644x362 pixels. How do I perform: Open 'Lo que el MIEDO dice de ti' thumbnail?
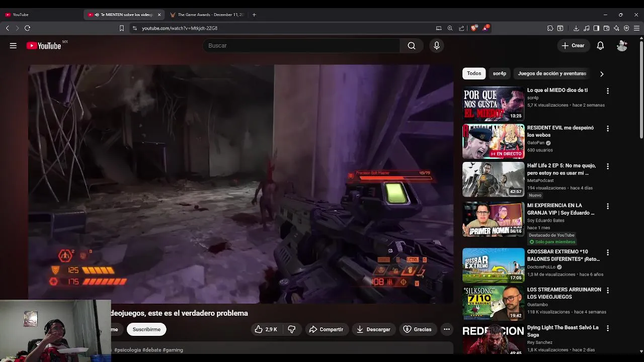(493, 104)
